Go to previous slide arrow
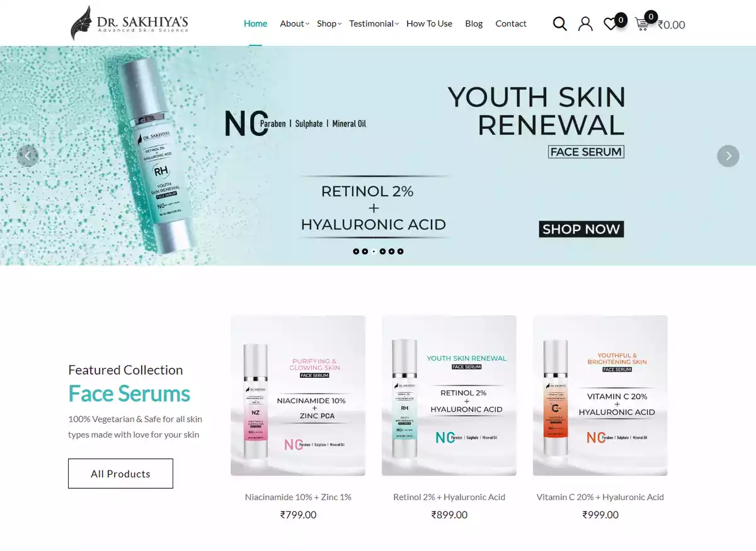The width and height of the screenshot is (756, 551). pyautogui.click(x=28, y=156)
